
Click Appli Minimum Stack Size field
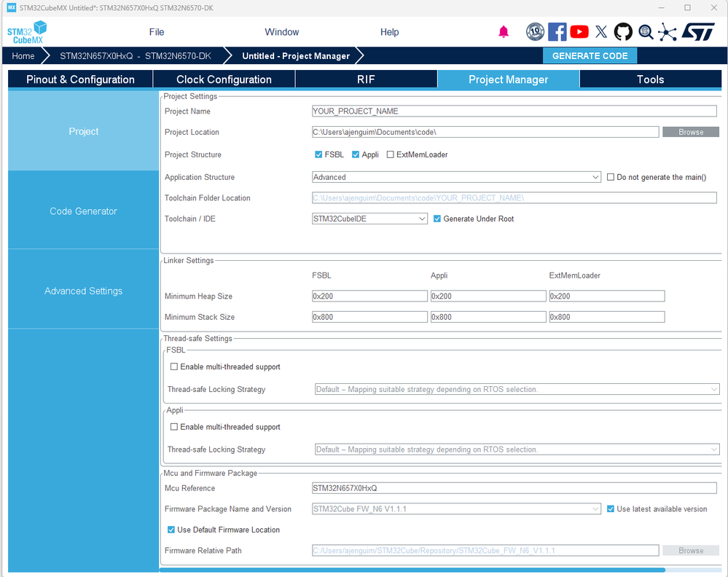click(x=488, y=317)
